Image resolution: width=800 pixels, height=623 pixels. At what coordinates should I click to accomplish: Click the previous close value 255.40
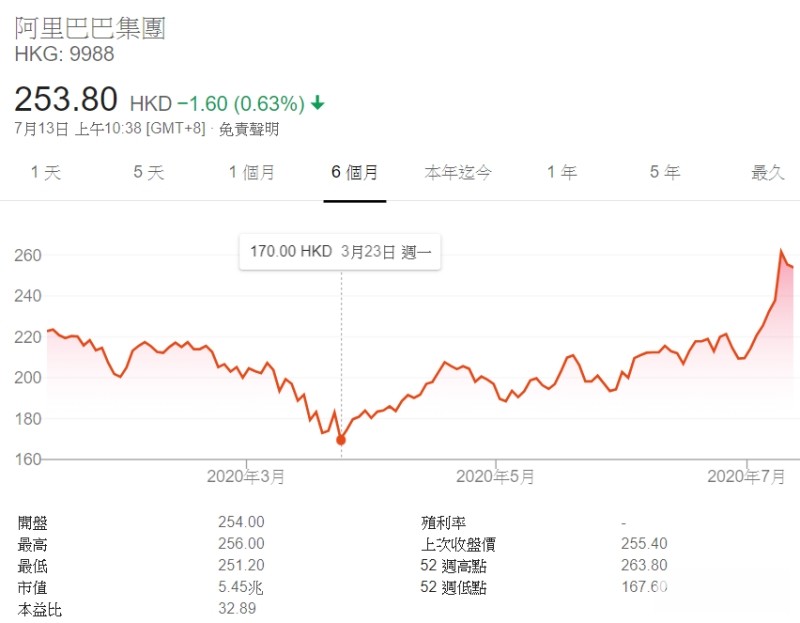coord(644,543)
